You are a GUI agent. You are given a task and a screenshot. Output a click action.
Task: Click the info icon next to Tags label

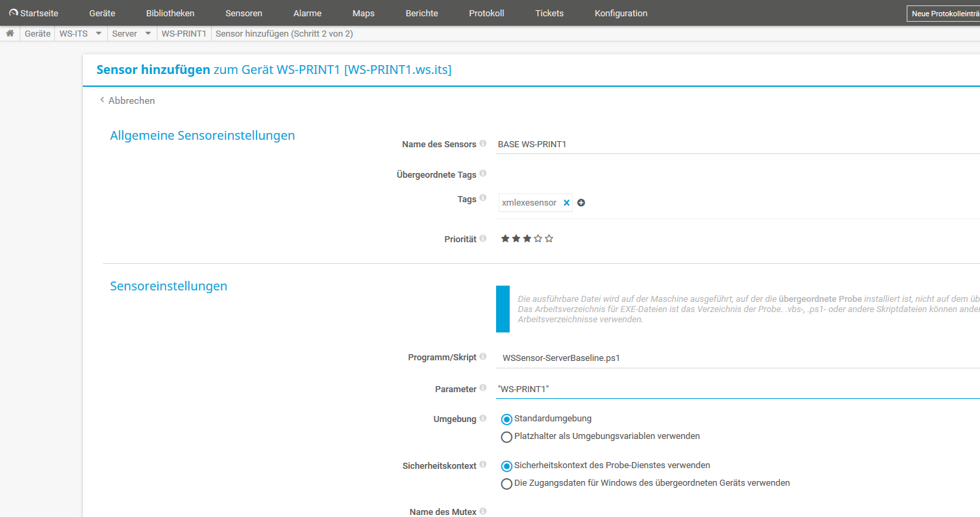483,198
